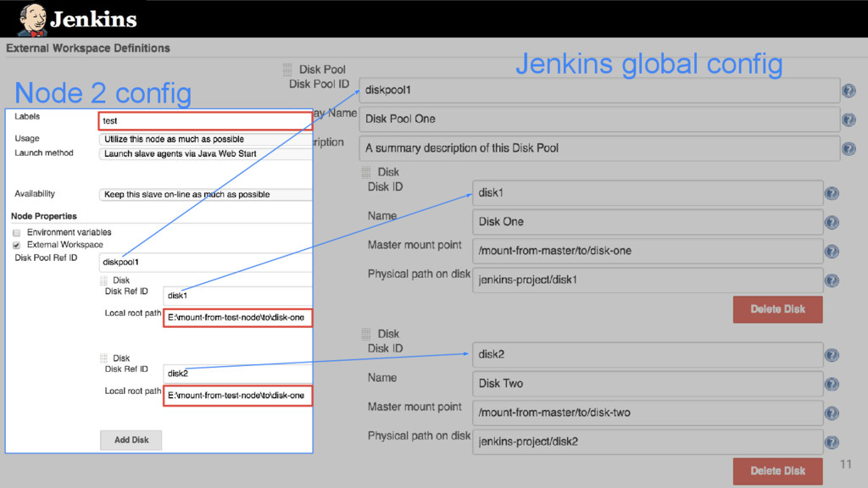Grab the drag handle of second global Disk
The image size is (868, 488).
point(366,334)
